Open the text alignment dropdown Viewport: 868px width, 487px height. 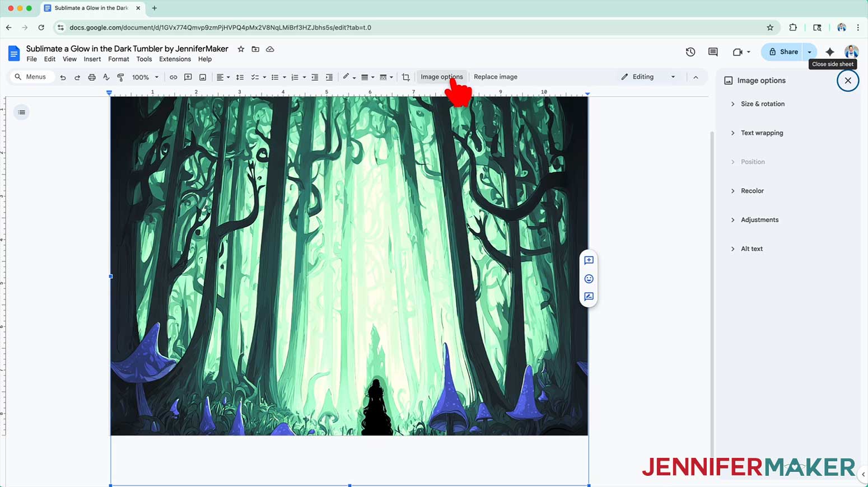223,77
